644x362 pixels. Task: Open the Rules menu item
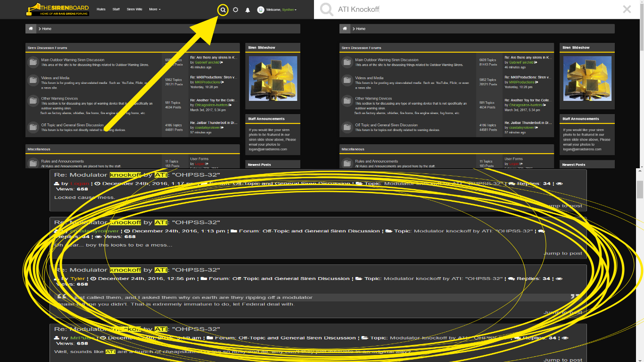click(101, 9)
